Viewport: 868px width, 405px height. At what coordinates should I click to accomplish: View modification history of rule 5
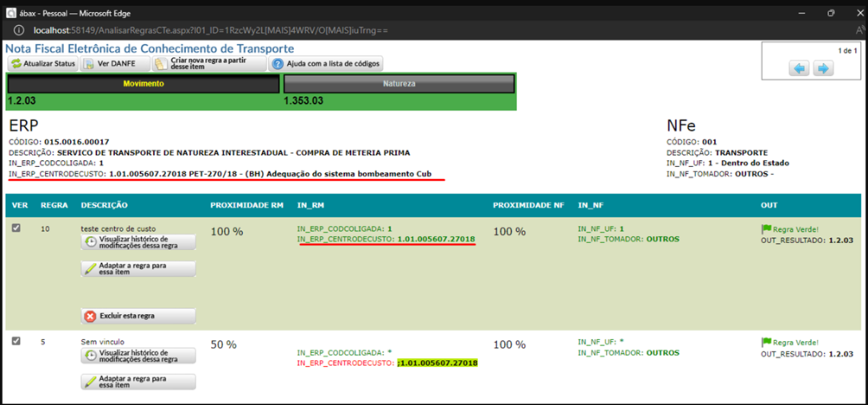[x=138, y=356]
